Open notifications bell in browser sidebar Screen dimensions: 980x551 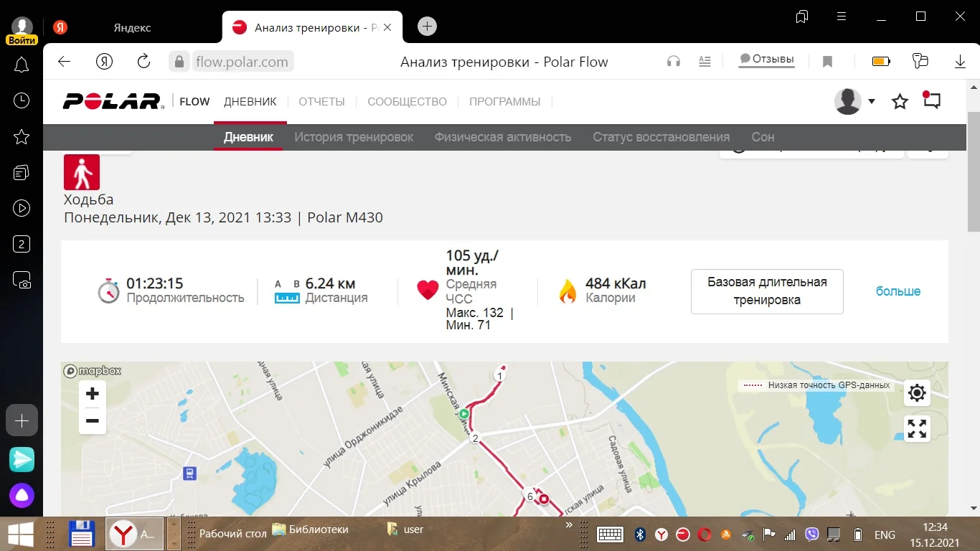(x=22, y=65)
